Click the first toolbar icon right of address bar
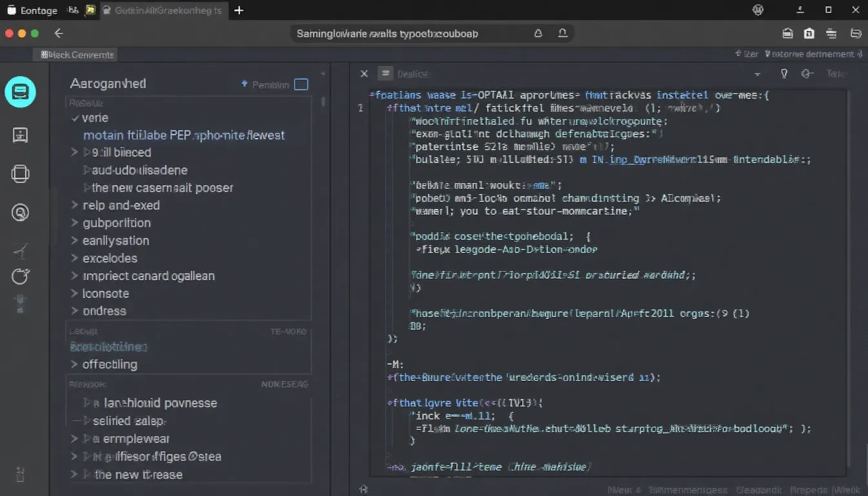 (787, 34)
